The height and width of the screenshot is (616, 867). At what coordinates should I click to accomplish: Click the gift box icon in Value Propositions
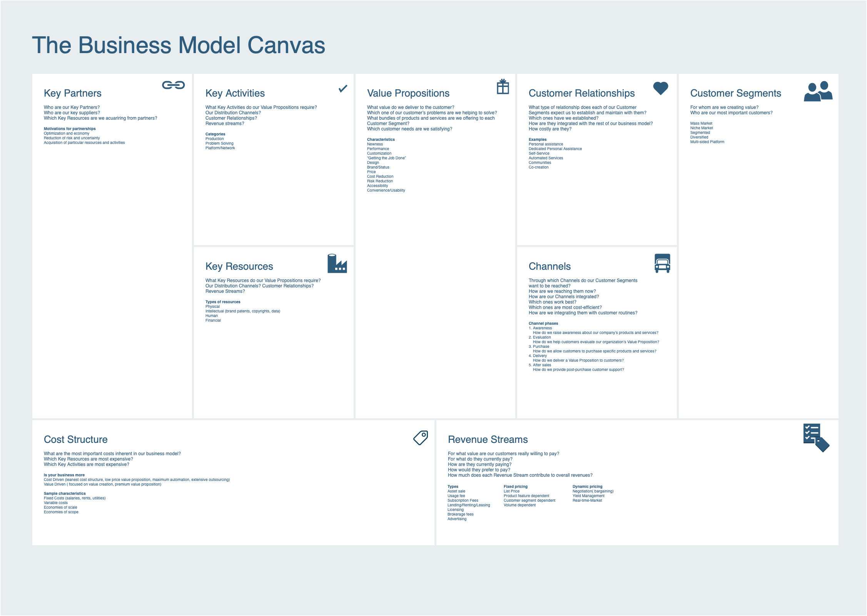coord(503,87)
